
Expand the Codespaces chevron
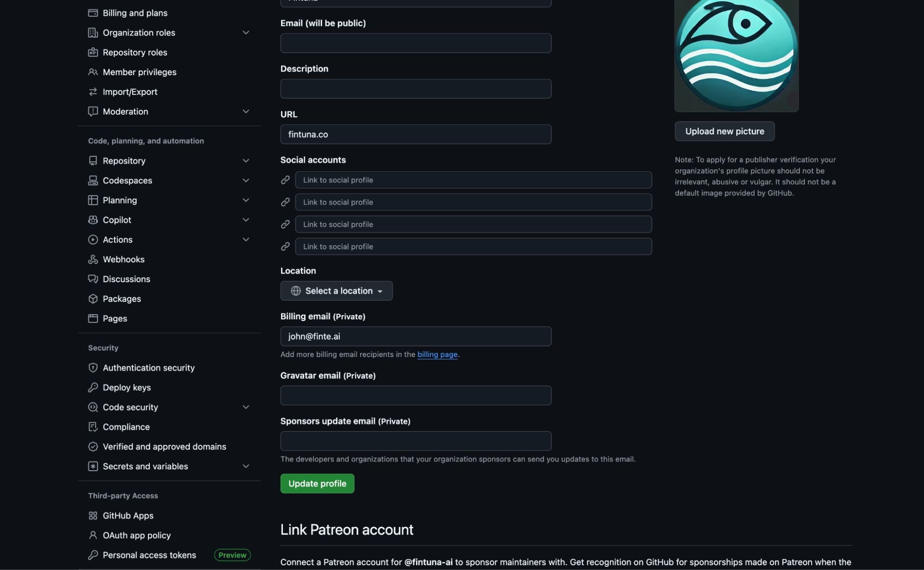pyautogui.click(x=246, y=181)
